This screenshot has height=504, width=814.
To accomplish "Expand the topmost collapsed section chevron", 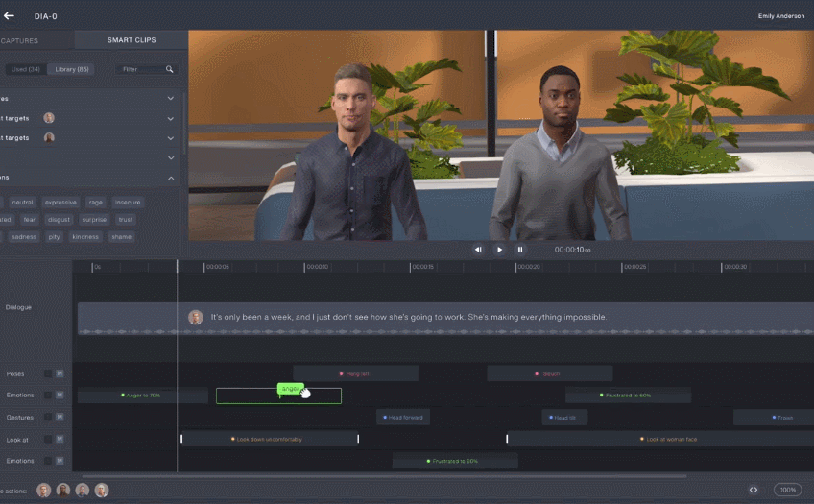I will (171, 98).
